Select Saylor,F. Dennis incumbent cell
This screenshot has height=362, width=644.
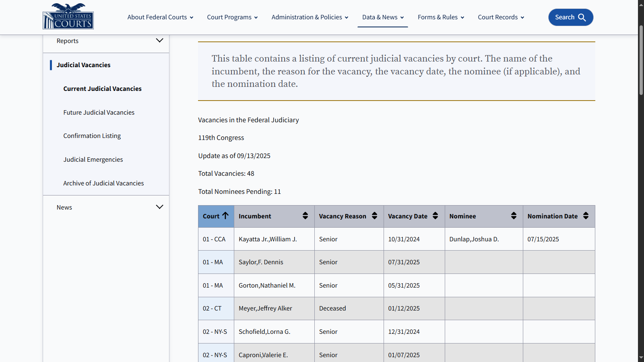pos(274,262)
